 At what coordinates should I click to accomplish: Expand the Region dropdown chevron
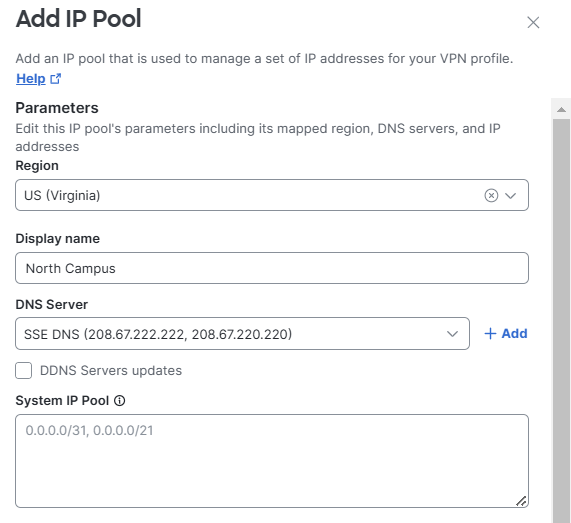point(511,196)
